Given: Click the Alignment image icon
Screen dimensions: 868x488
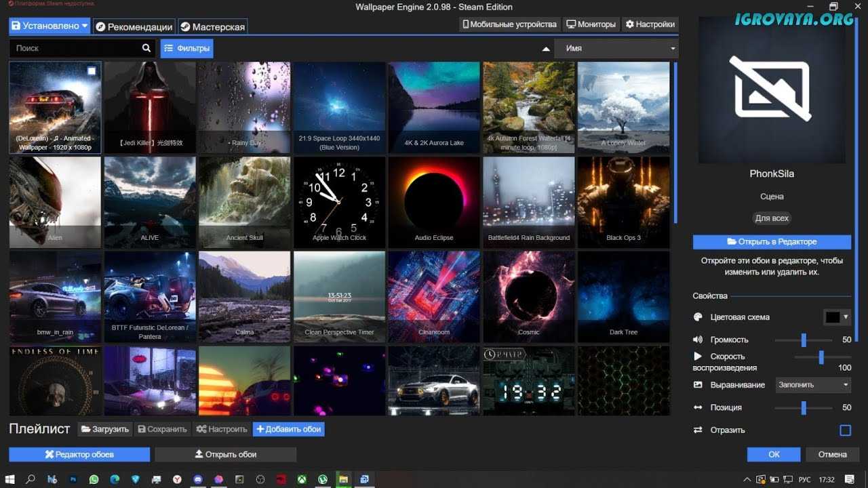Looking at the screenshot, I should point(698,385).
